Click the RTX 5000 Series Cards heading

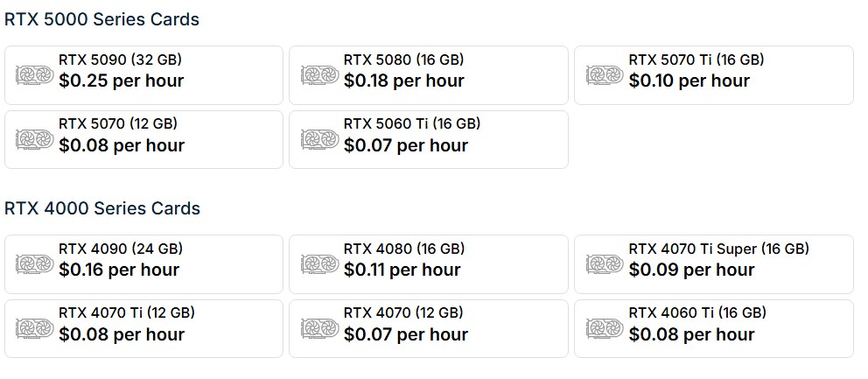tap(101, 19)
